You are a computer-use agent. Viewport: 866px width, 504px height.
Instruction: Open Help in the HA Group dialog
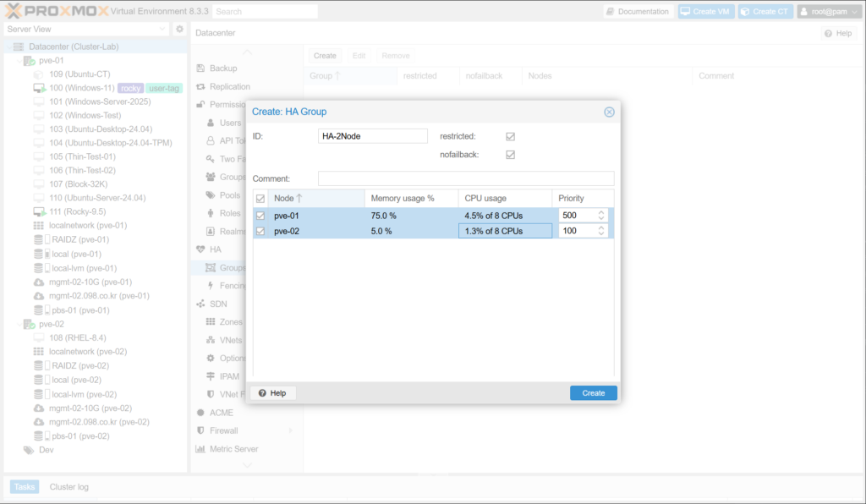point(271,393)
